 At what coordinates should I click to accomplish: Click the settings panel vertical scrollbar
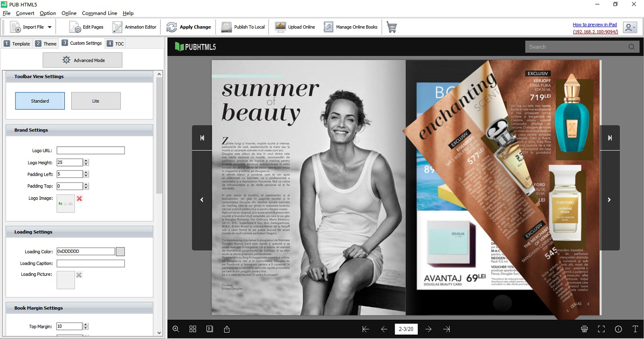[159, 135]
